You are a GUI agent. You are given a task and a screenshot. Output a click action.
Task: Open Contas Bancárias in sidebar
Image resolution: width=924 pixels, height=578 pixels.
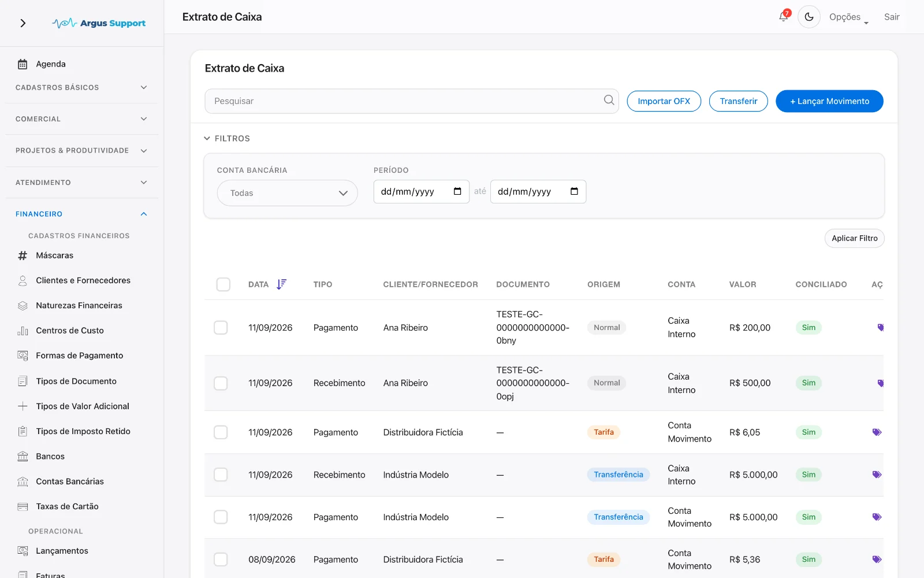pyautogui.click(x=61, y=481)
